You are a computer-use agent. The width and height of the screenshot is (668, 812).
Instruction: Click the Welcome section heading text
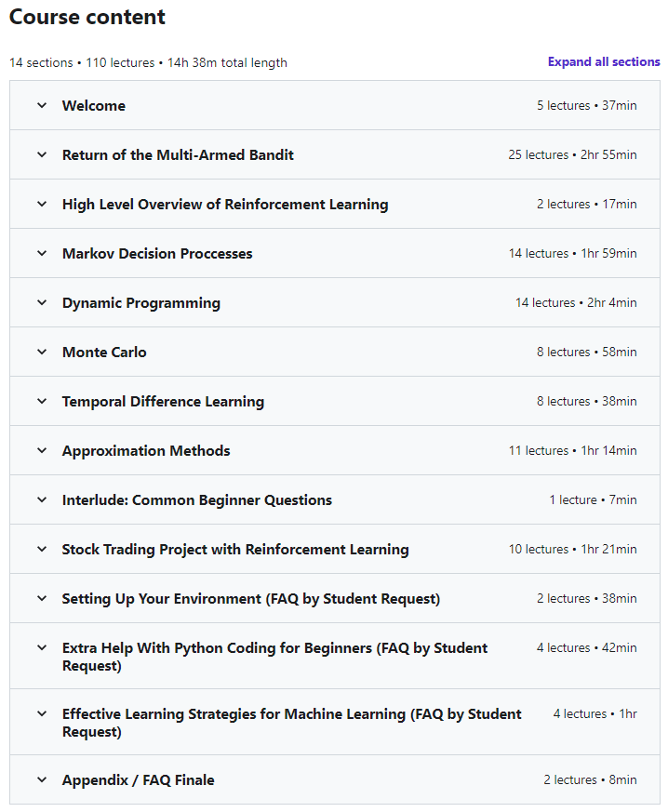tap(93, 106)
